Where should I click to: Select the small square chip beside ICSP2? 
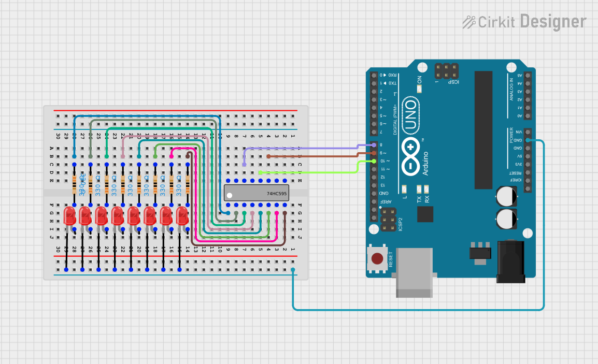coord(425,214)
